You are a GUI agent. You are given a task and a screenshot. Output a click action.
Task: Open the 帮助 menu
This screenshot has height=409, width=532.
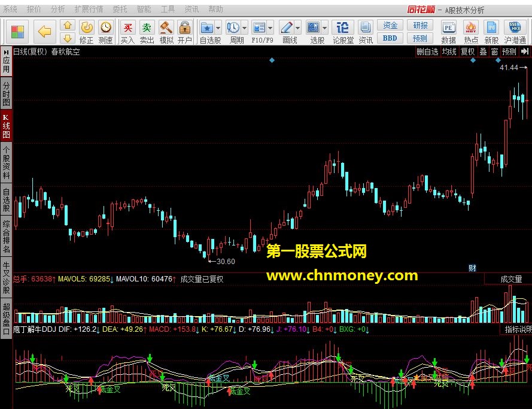point(216,9)
